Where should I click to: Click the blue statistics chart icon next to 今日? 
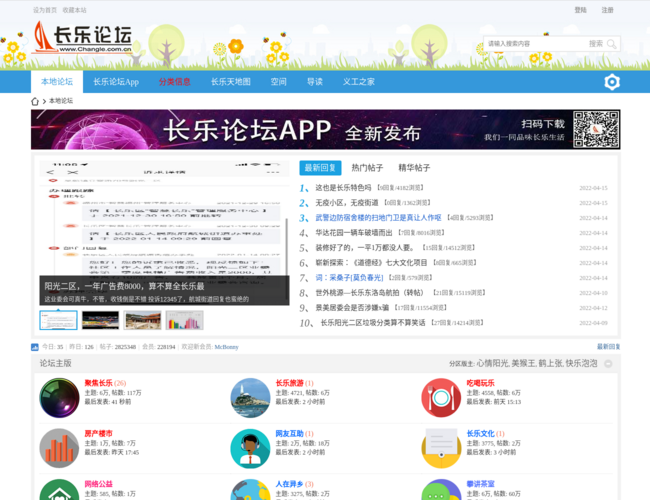pyautogui.click(x=35, y=347)
